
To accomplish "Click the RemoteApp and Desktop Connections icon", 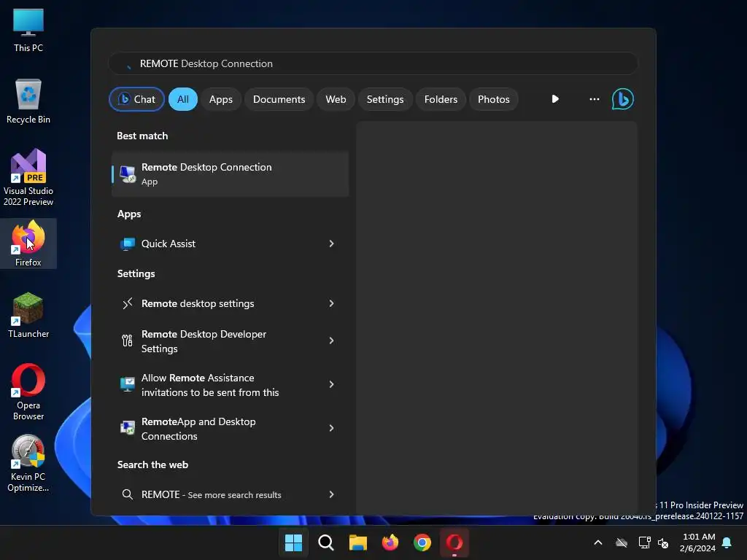I will click(127, 427).
